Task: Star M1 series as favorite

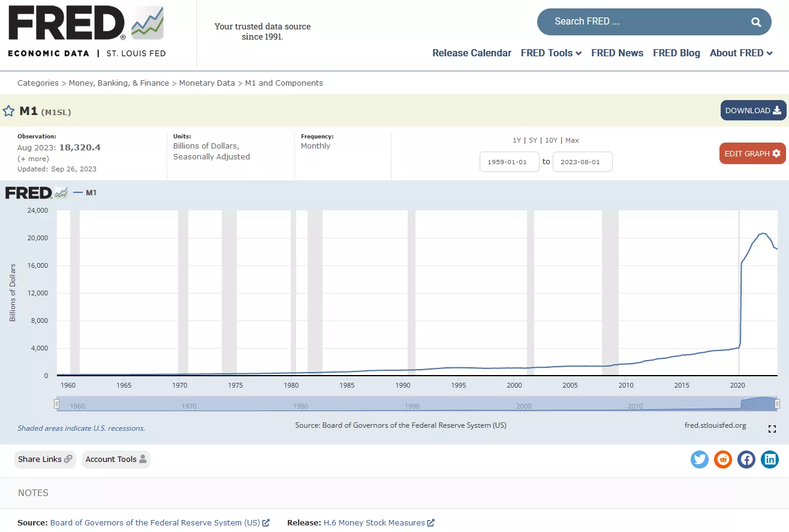Action: (8, 111)
